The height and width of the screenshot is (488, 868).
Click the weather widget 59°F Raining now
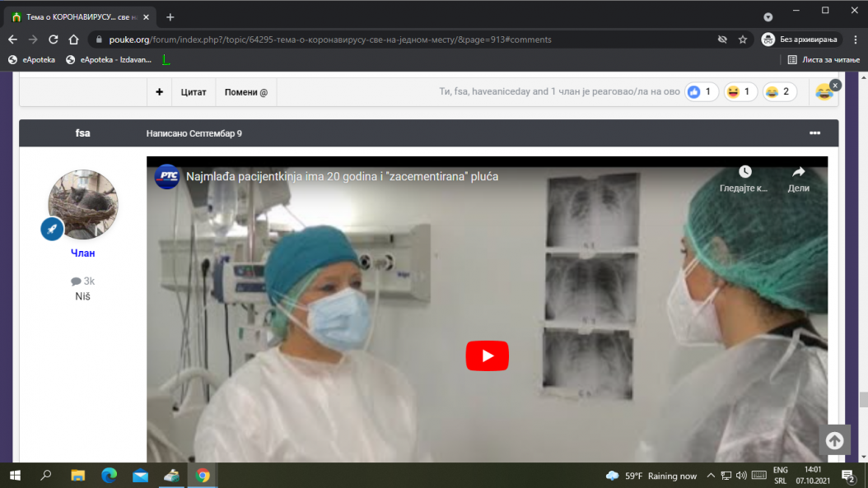click(x=651, y=476)
